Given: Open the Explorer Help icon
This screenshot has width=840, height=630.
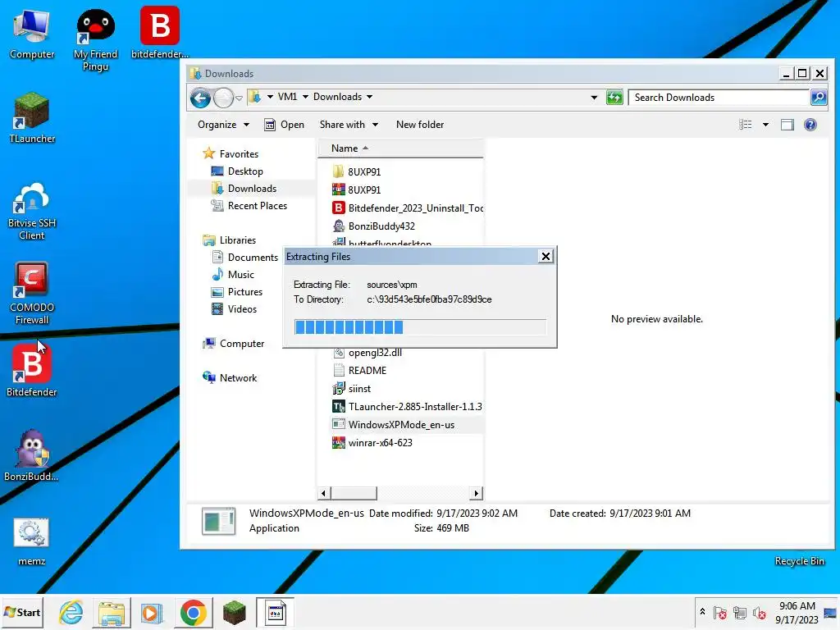Looking at the screenshot, I should pyautogui.click(x=810, y=125).
